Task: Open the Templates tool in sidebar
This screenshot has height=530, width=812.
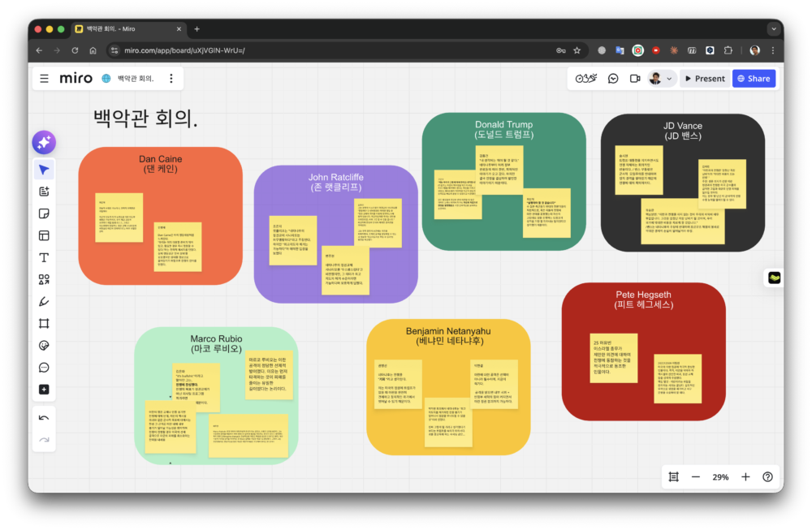Action: tap(44, 235)
